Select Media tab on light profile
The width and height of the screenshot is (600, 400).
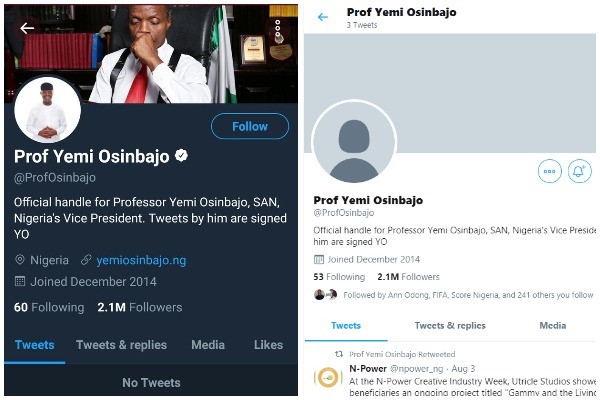552,326
